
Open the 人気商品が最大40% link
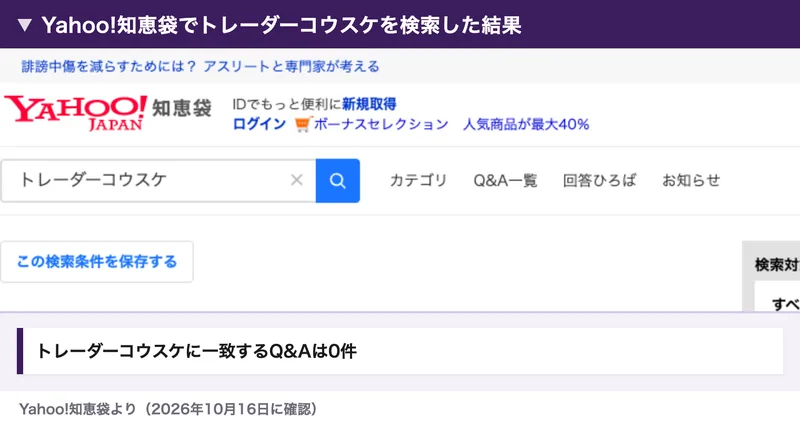(x=526, y=124)
